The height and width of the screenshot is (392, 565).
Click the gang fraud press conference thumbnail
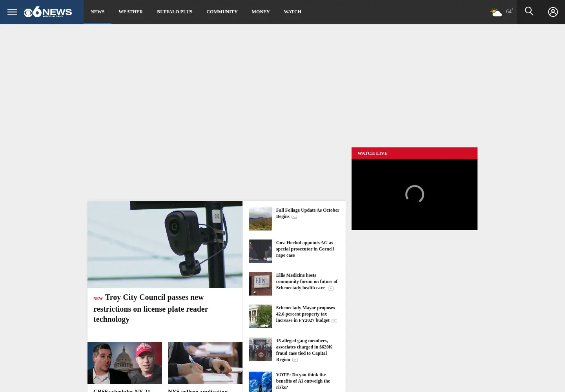point(261,349)
